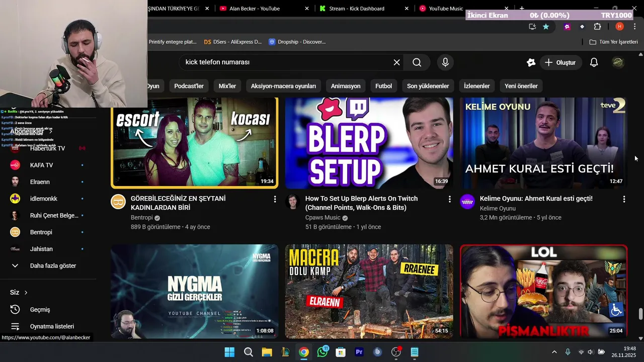Open the Chrome profile H avatar

point(619,27)
